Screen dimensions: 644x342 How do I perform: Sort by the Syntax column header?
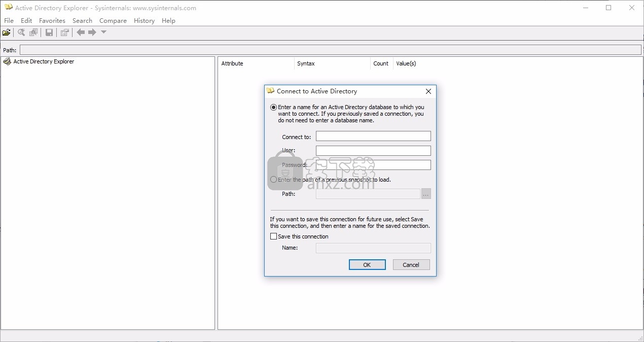point(332,63)
